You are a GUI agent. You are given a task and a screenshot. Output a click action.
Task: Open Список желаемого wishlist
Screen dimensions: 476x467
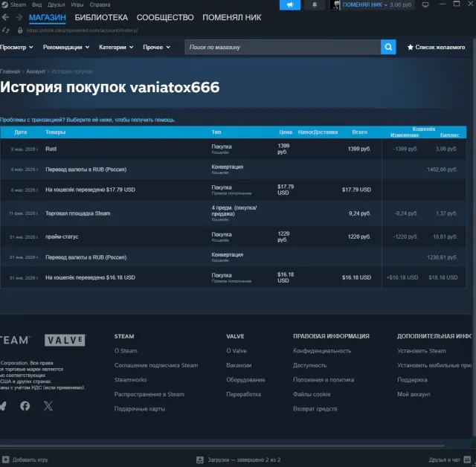(x=436, y=47)
